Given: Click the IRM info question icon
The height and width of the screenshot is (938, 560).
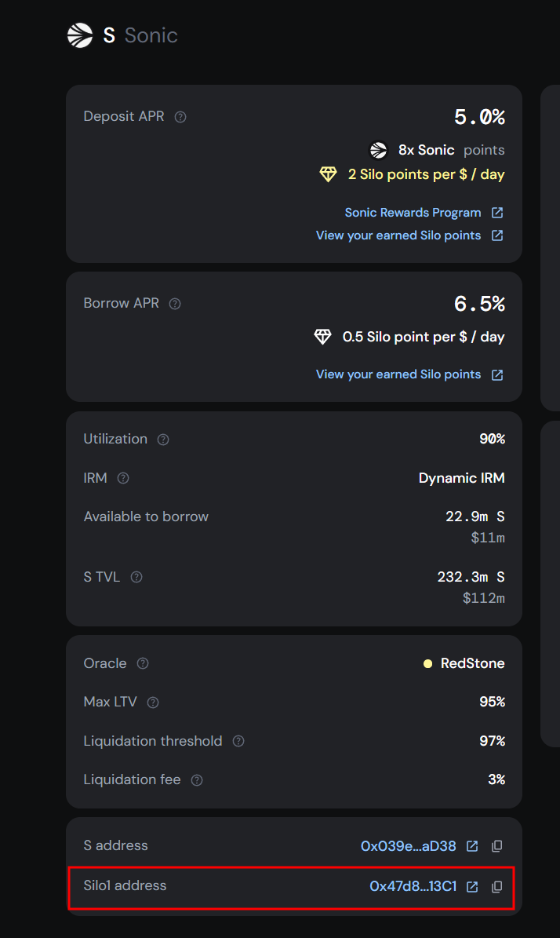Looking at the screenshot, I should click(x=123, y=478).
